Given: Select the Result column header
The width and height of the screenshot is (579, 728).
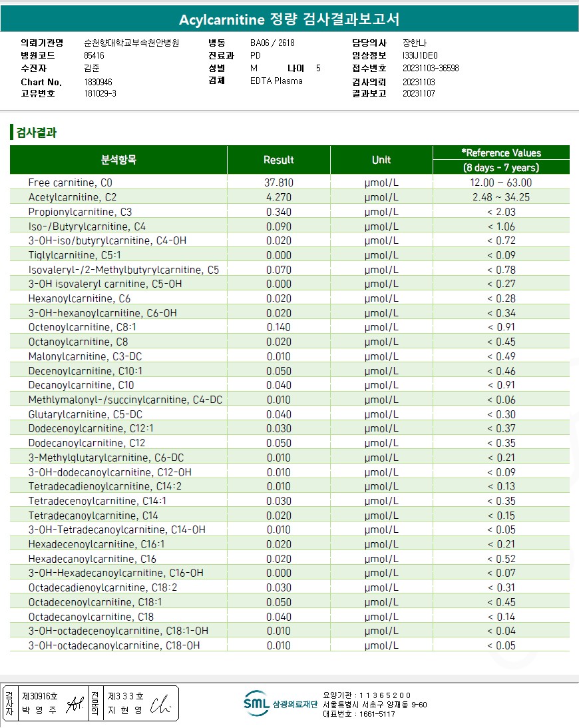Looking at the screenshot, I should (279, 160).
